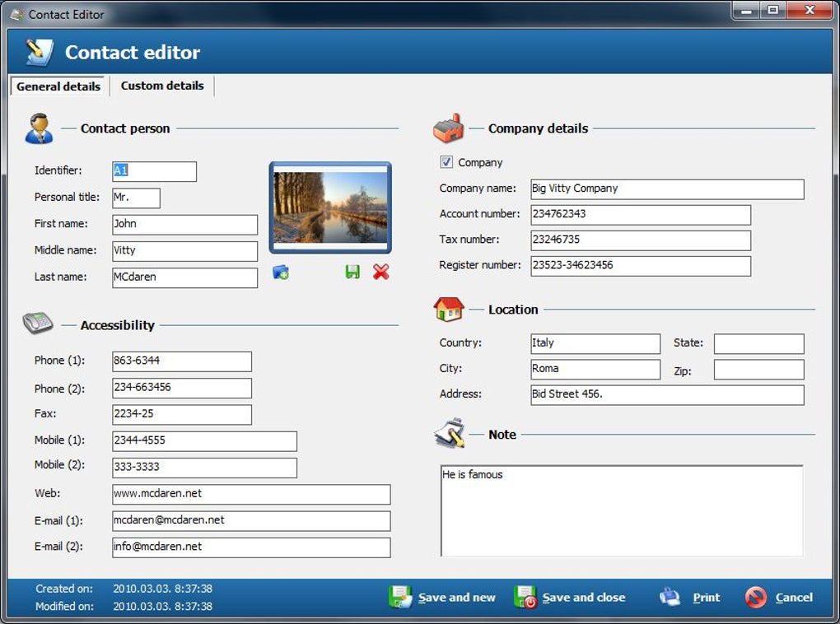
Task: Click the Save and close button
Action: coord(568,597)
